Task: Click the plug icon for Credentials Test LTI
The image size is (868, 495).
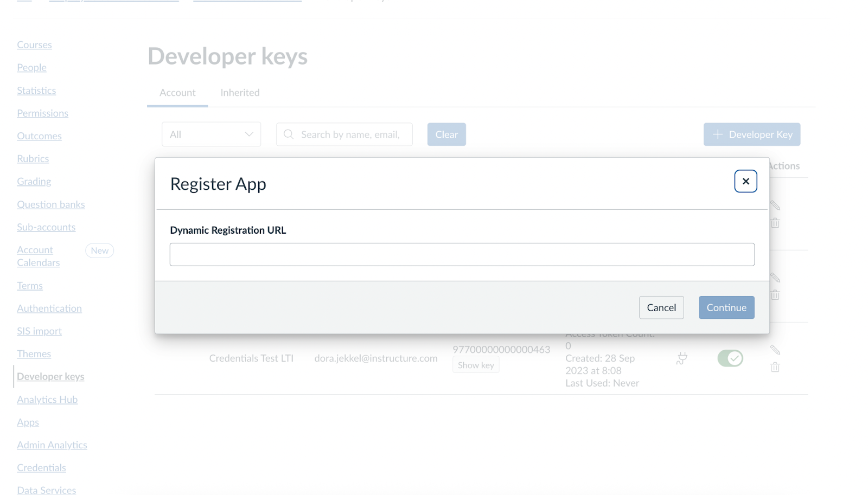Action: [x=682, y=358]
